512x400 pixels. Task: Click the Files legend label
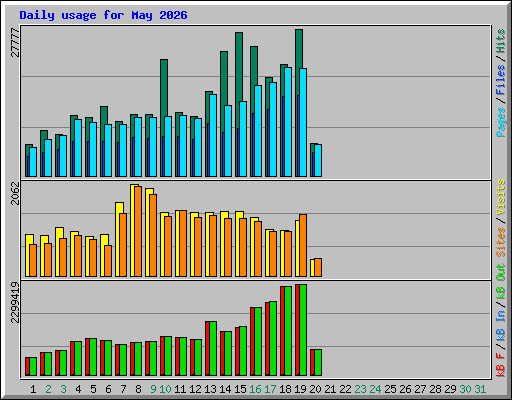coord(500,80)
